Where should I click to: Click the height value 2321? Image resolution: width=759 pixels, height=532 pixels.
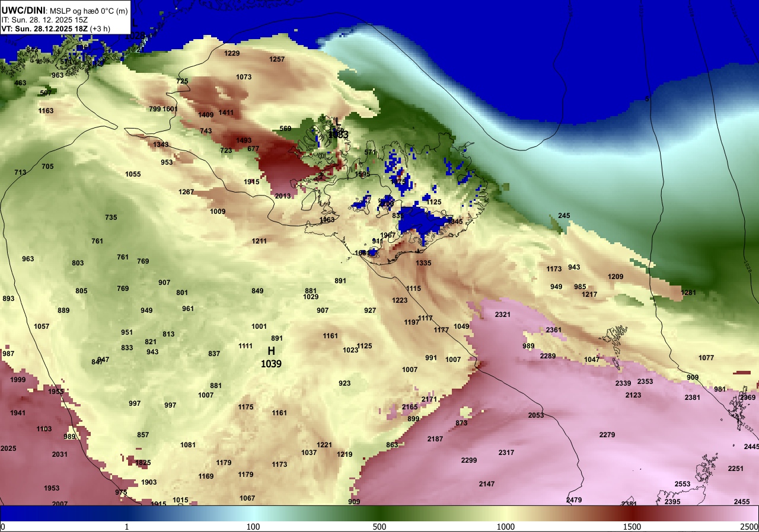[502, 315]
